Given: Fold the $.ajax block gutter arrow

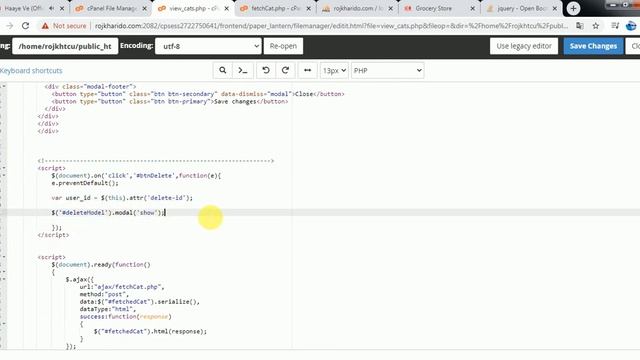Looking at the screenshot, I should (4, 279).
